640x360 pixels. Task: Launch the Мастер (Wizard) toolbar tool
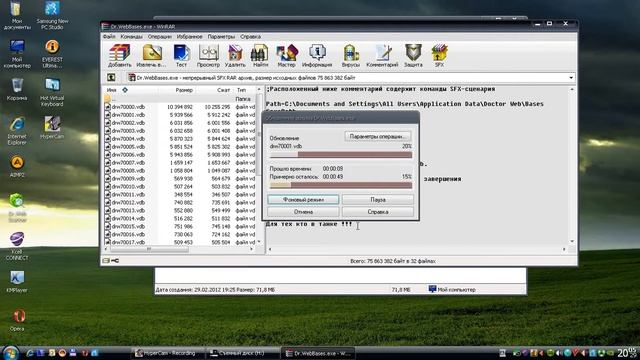[x=287, y=56]
